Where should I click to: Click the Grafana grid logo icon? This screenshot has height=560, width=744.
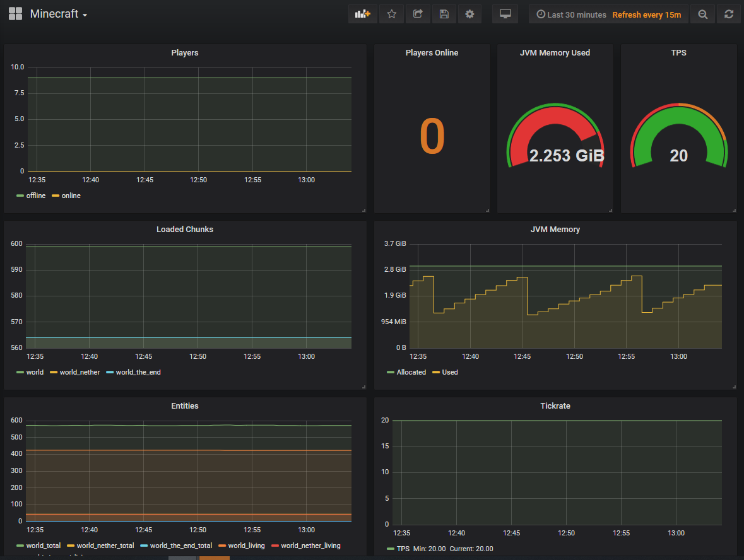click(15, 14)
